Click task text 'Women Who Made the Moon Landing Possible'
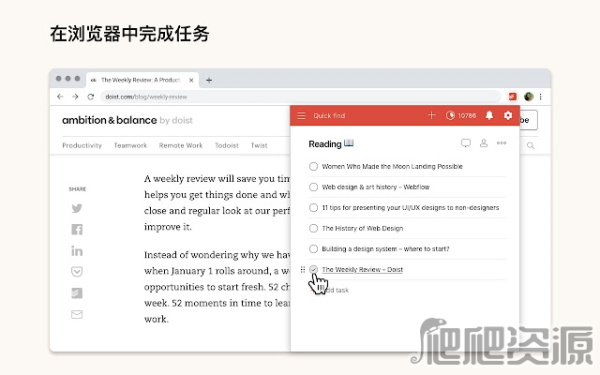 click(392, 166)
